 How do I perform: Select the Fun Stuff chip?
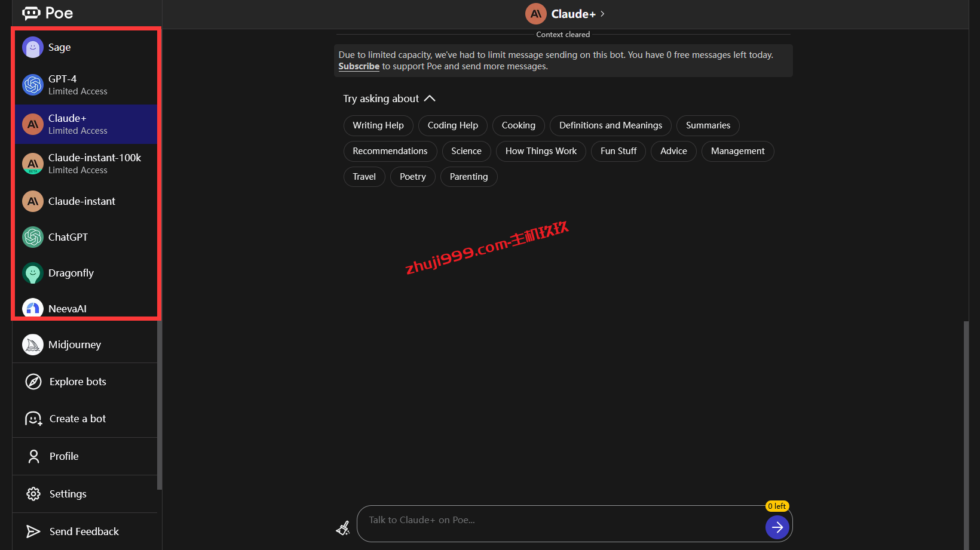[x=618, y=151]
